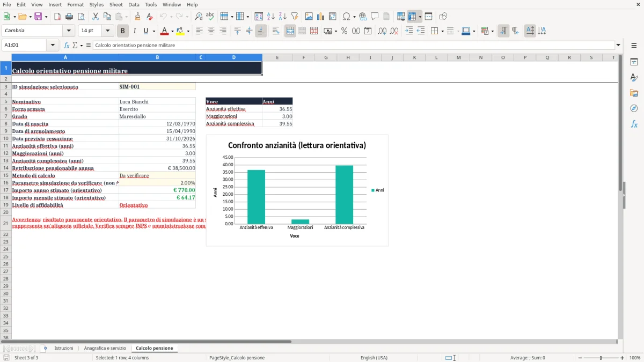Insert a comment
The image size is (644, 362).
[375, 17]
